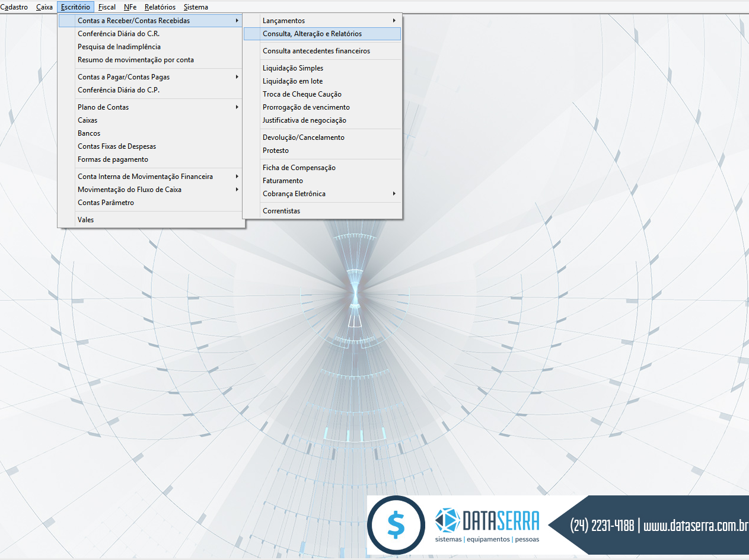Image resolution: width=749 pixels, height=560 pixels.
Task: Click the Cobrança Eletrônica submenu arrow
Action: point(394,194)
